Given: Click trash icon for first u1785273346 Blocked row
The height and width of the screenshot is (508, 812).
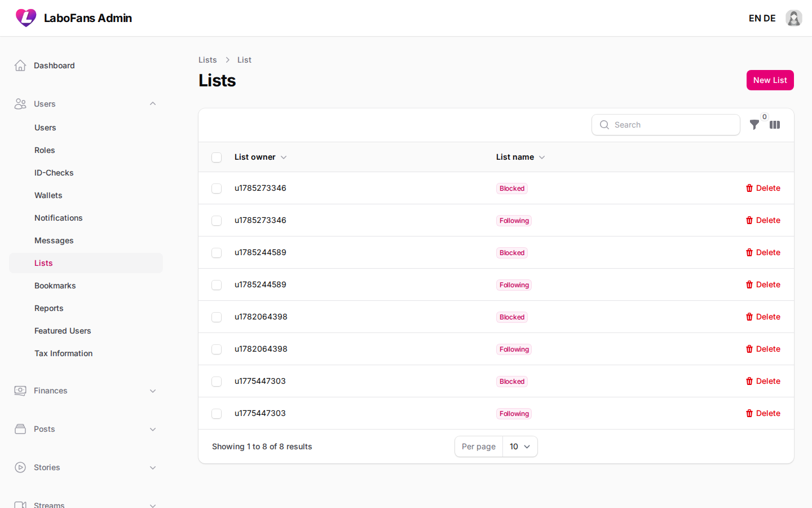Looking at the screenshot, I should tap(749, 188).
